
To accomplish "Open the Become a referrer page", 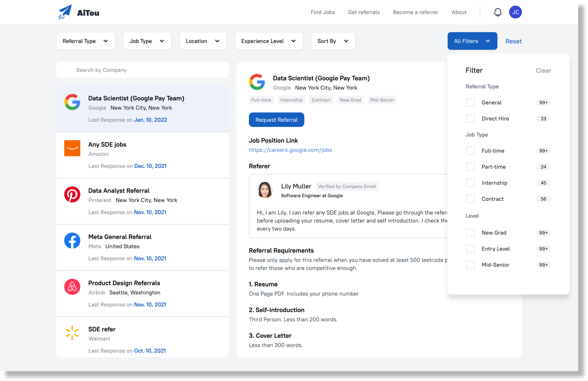I will coord(415,12).
